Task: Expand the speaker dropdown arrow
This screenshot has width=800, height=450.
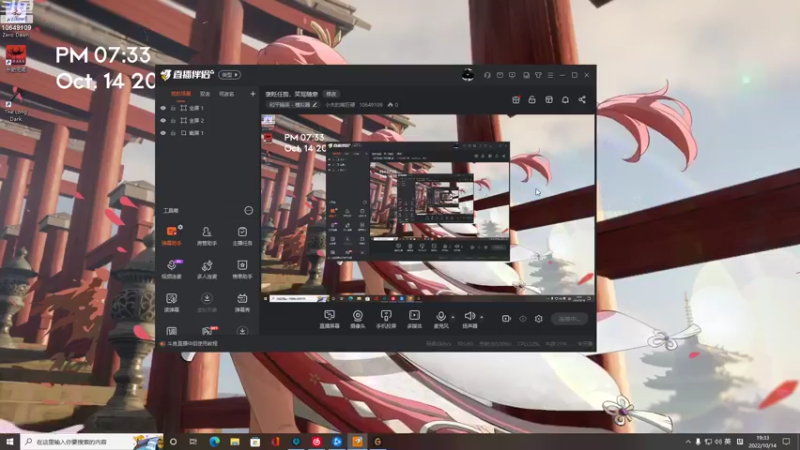Action: point(482,317)
